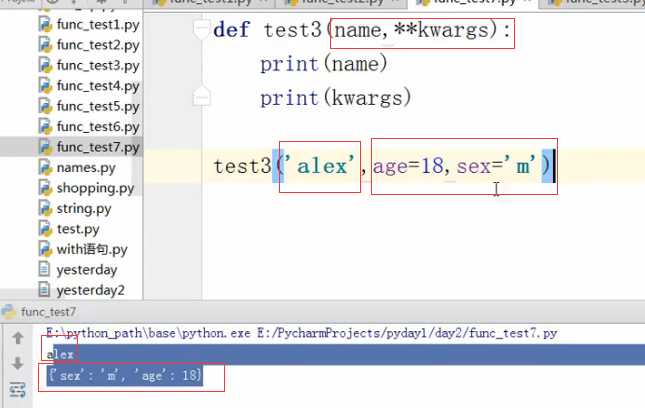Collapse the def test3 fold marker
645x408 pixels.
[204, 29]
